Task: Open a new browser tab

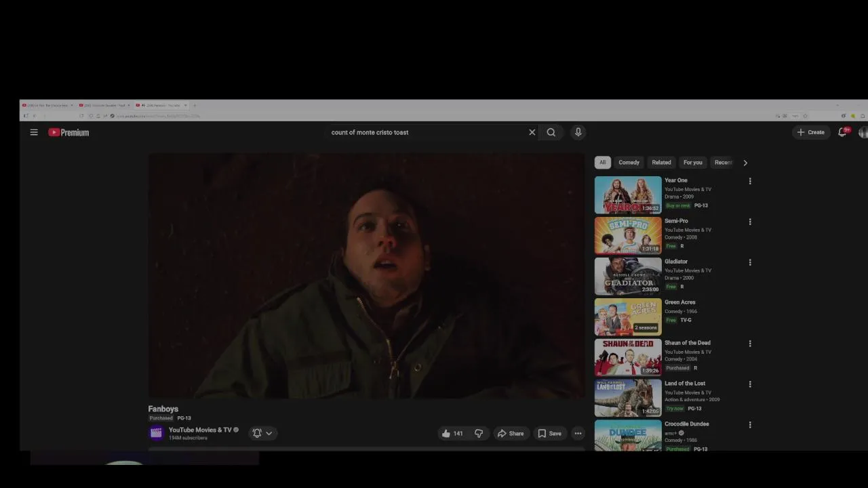Action: pos(195,105)
